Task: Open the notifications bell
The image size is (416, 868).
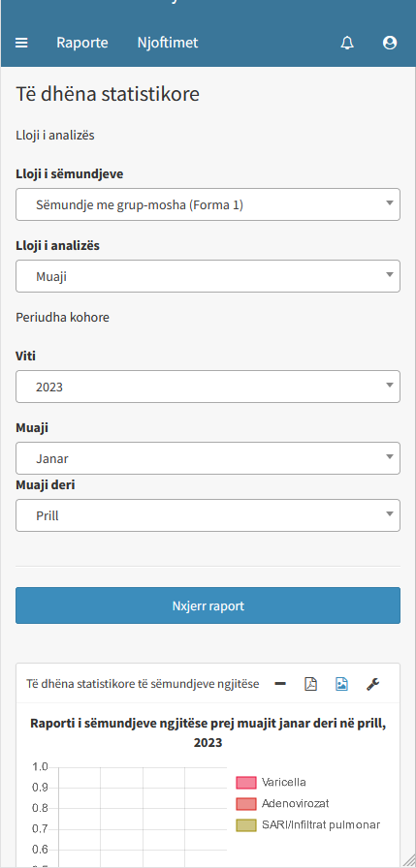Action: [347, 43]
